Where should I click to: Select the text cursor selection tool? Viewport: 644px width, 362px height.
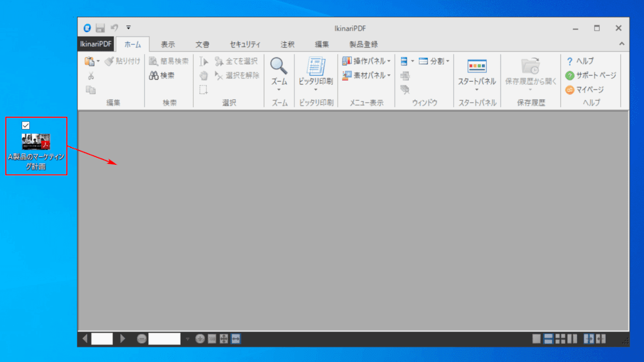204,62
